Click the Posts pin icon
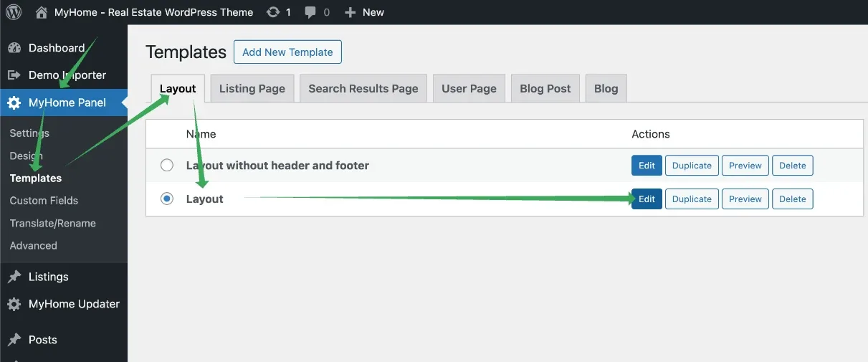The image size is (868, 362). click(x=14, y=340)
